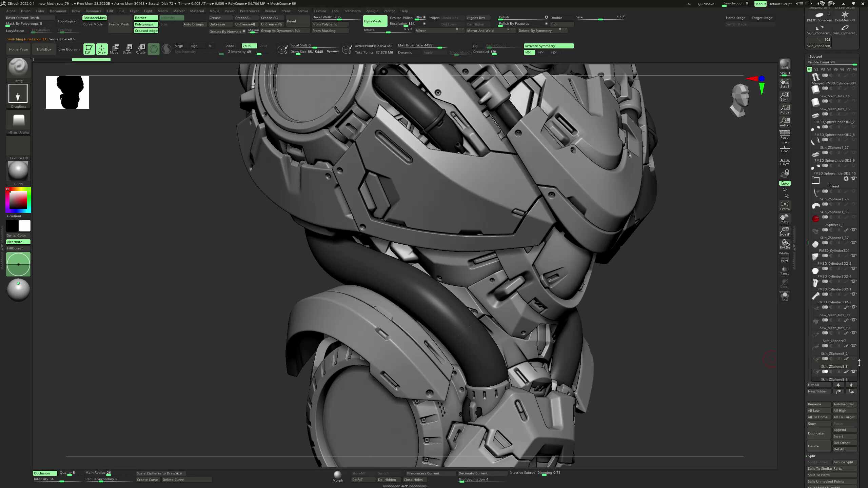The image size is (868, 488).
Task: Toggle Activate Symmetry
Action: click(x=549, y=46)
